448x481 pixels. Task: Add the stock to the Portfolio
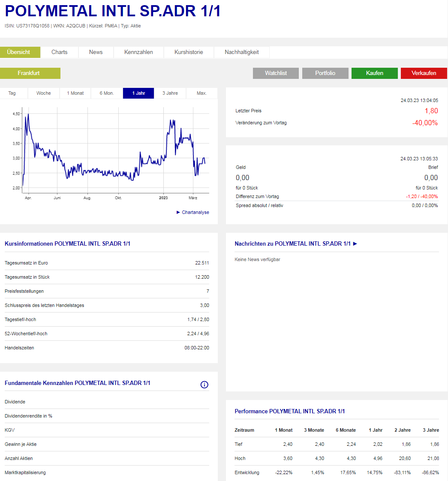point(325,73)
